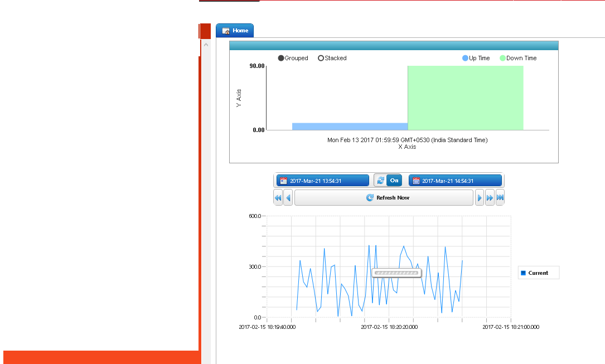Open start date picker 2017-Mar-21 13:54:31
This screenshot has height=364, width=605.
click(322, 181)
